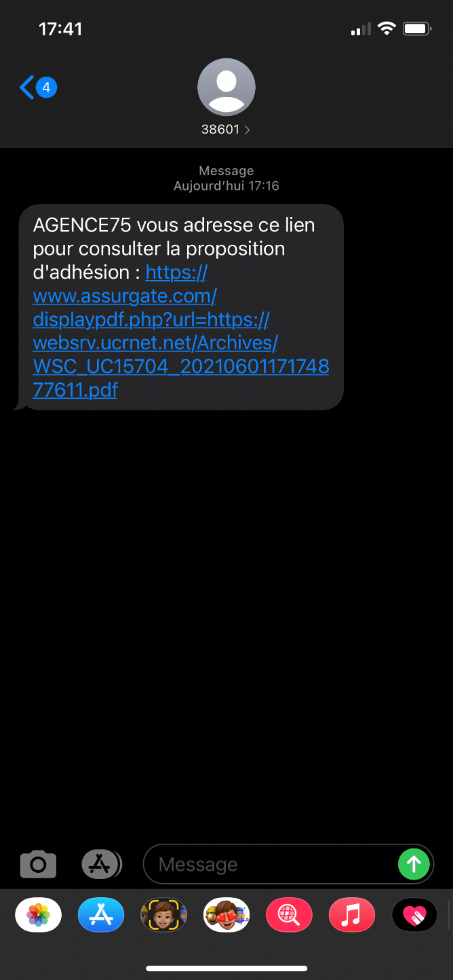Toggle the App Store apps drawer button

pos(101,864)
